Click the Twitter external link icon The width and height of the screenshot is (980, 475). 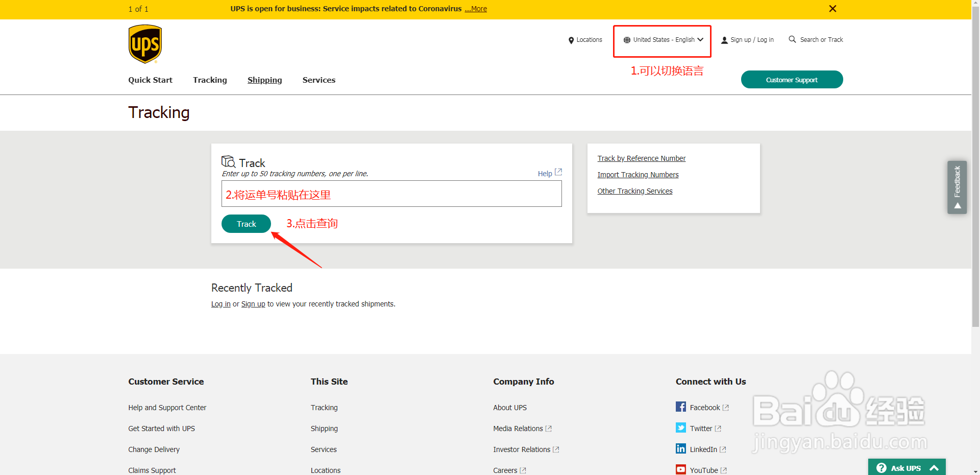[718, 429]
